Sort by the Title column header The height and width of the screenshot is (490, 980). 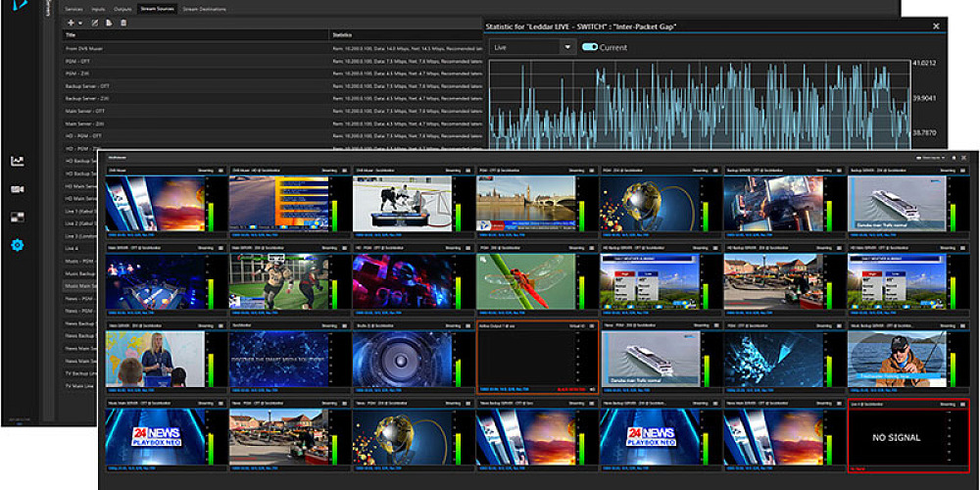(71, 35)
